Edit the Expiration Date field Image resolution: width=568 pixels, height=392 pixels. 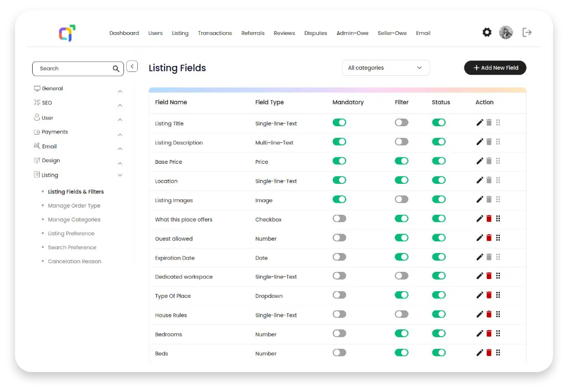coord(479,257)
